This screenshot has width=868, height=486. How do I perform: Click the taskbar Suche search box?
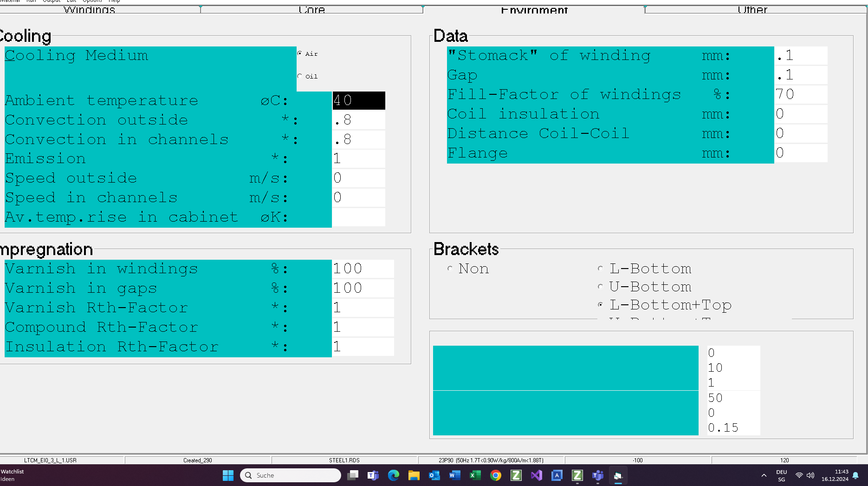(291, 475)
